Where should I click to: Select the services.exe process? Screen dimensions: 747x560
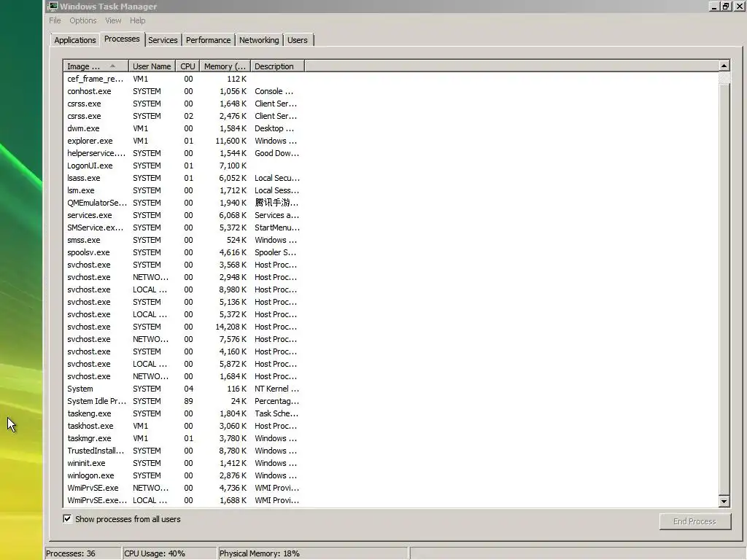183,215
